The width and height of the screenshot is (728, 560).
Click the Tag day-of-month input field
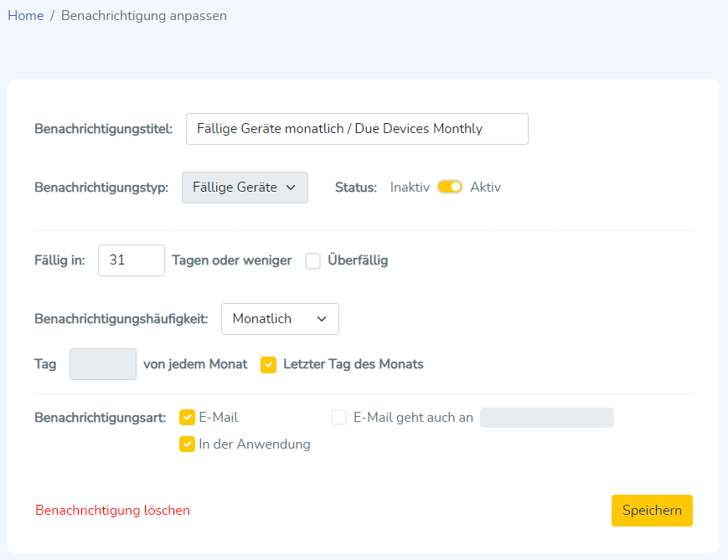click(x=102, y=364)
